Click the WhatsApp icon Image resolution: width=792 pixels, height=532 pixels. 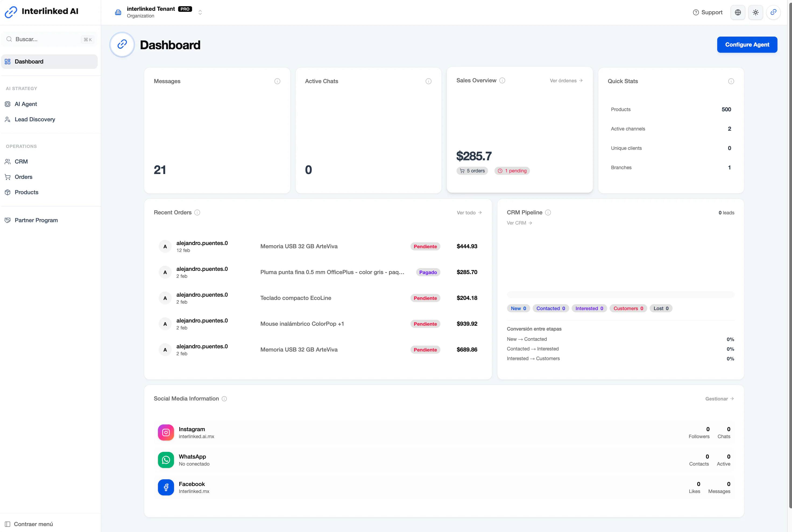point(166,460)
